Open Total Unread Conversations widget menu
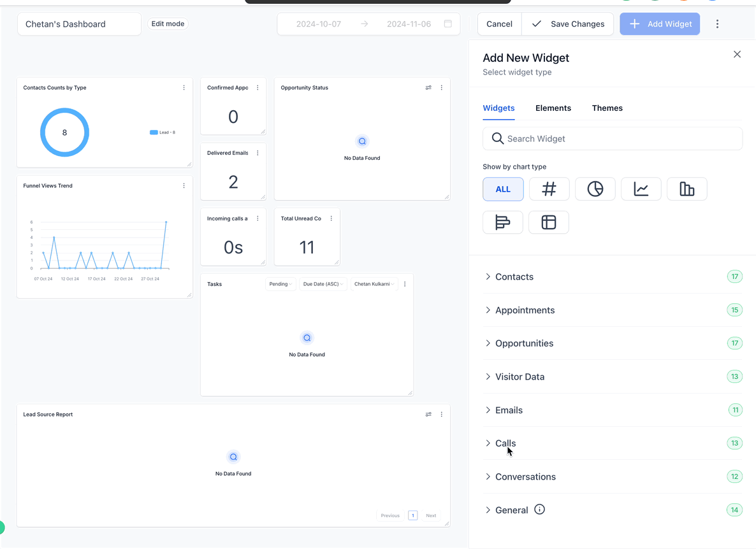This screenshot has height=549, width=756. pos(331,218)
